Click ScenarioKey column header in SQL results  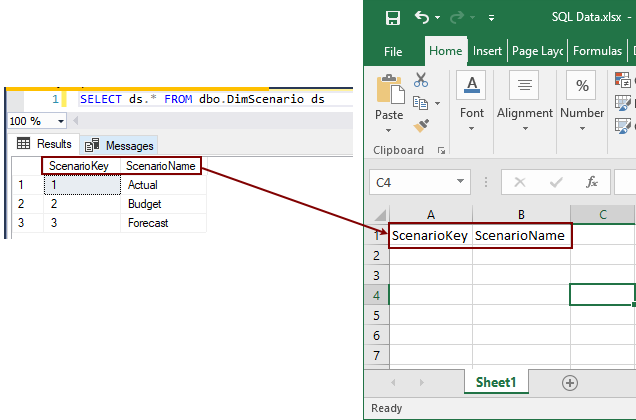[x=82, y=166]
